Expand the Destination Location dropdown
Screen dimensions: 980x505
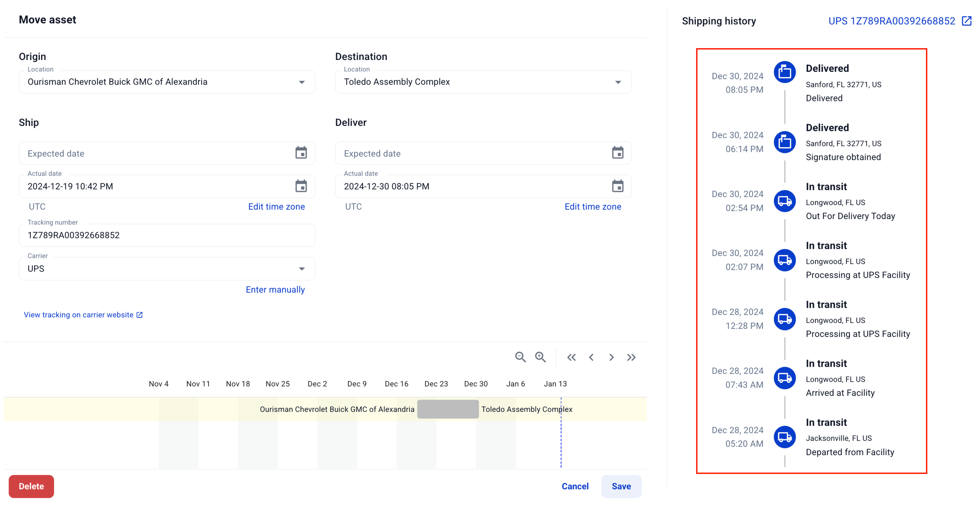pyautogui.click(x=618, y=82)
